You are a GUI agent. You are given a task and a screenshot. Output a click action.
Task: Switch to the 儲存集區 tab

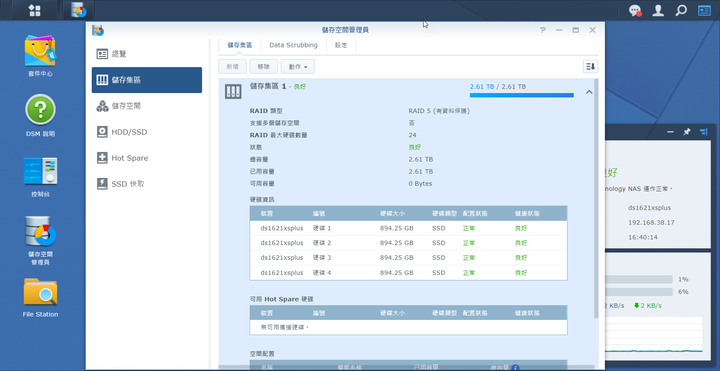[x=240, y=45]
